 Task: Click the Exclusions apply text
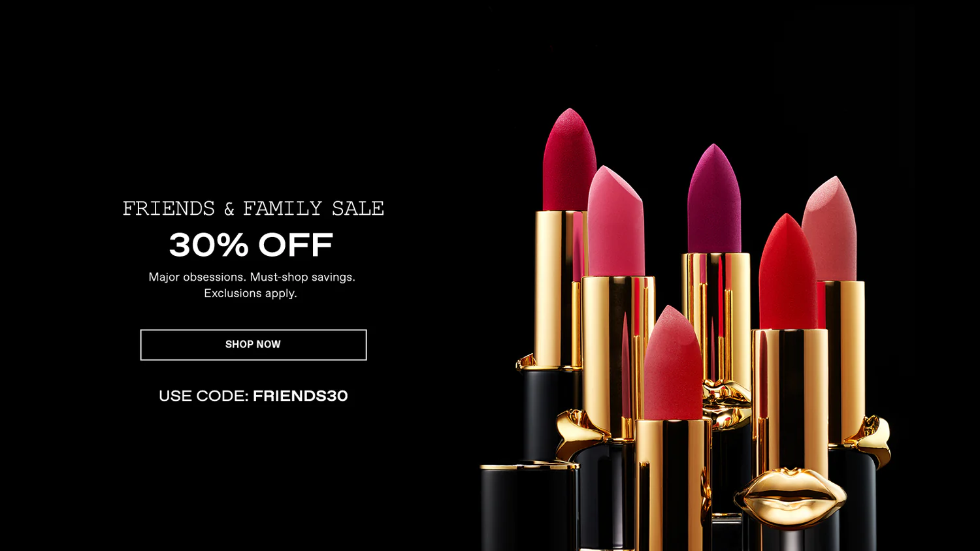pyautogui.click(x=251, y=293)
